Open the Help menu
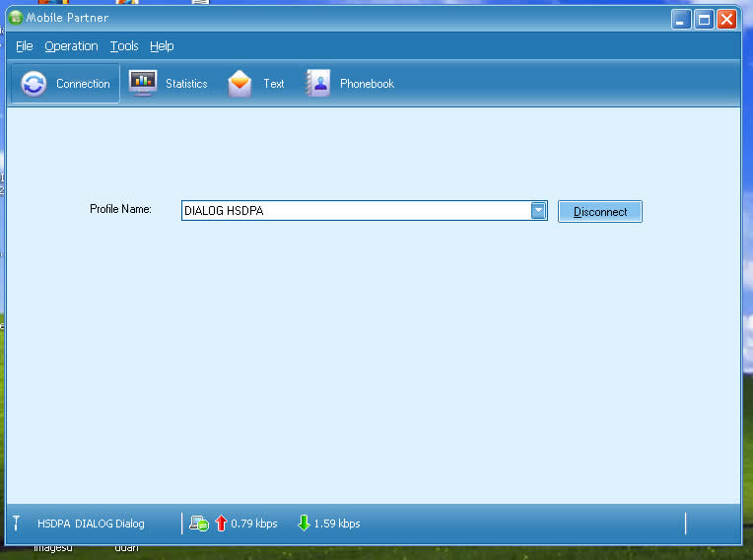The height and width of the screenshot is (560, 753). coord(162,46)
